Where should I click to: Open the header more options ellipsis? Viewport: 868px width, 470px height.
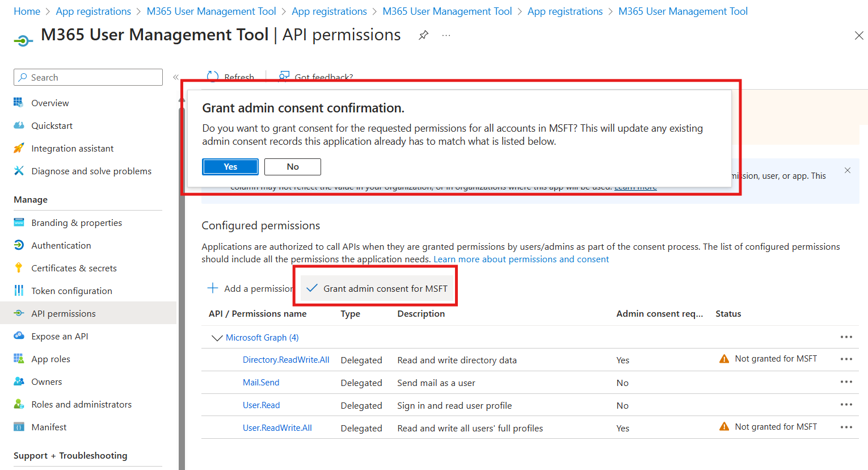[x=446, y=35]
